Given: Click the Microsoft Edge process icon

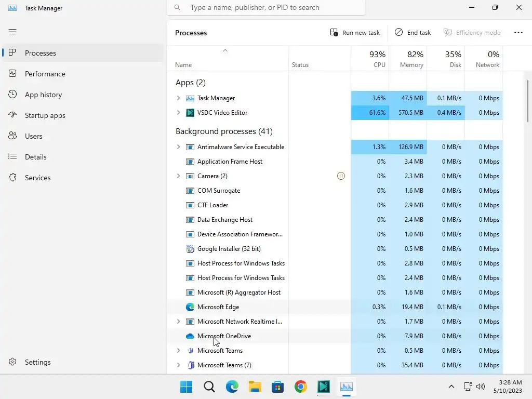Looking at the screenshot, I should [x=190, y=307].
